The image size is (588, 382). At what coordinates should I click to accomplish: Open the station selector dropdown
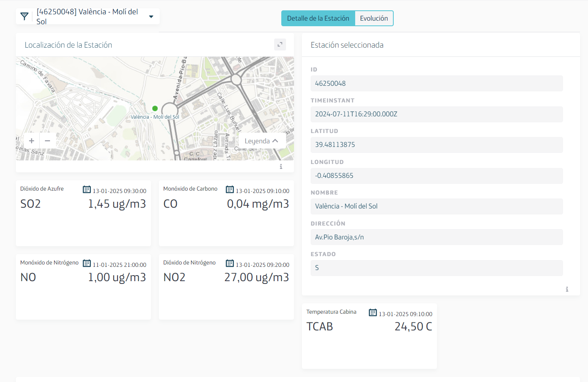tap(151, 17)
